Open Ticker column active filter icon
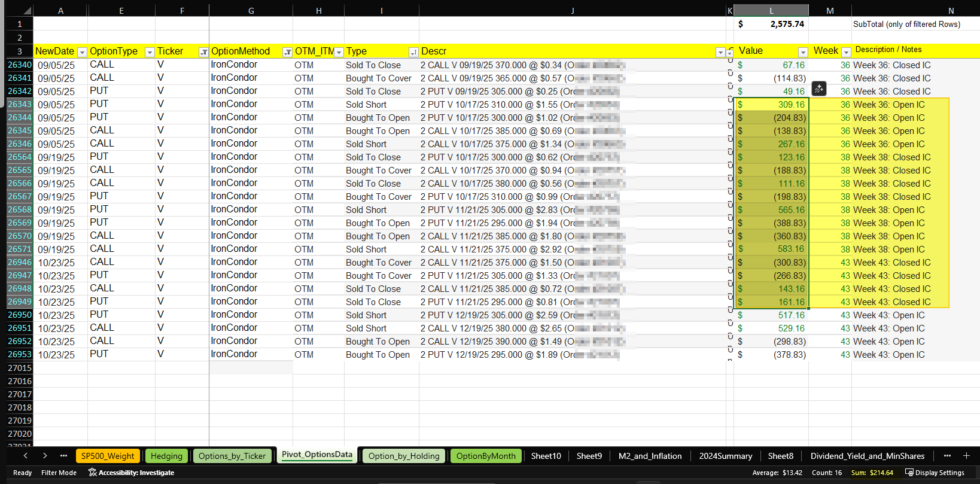980x484 pixels. click(x=203, y=52)
